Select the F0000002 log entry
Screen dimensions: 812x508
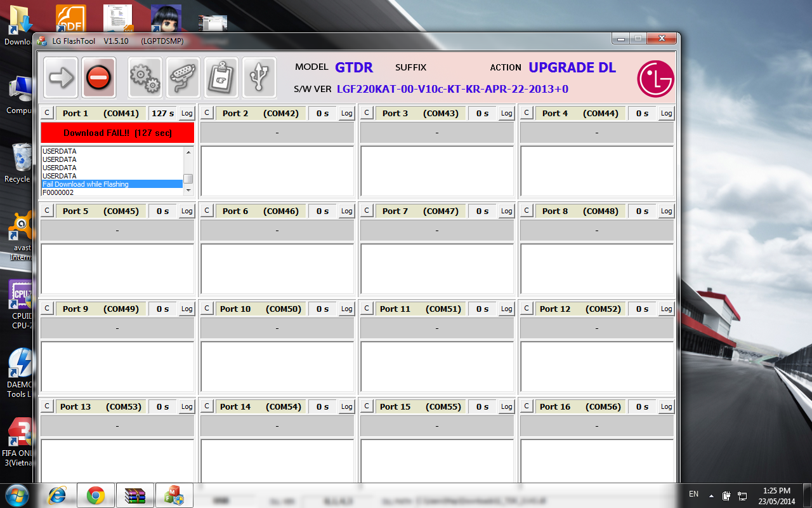[x=112, y=192]
